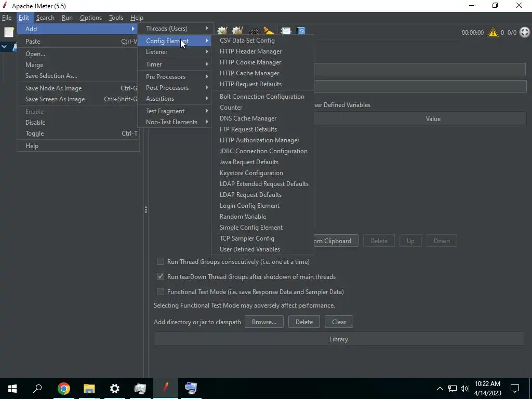Click the monitor performance taskbar icon
Viewport: 532px width, 399px height.
pos(140,389)
